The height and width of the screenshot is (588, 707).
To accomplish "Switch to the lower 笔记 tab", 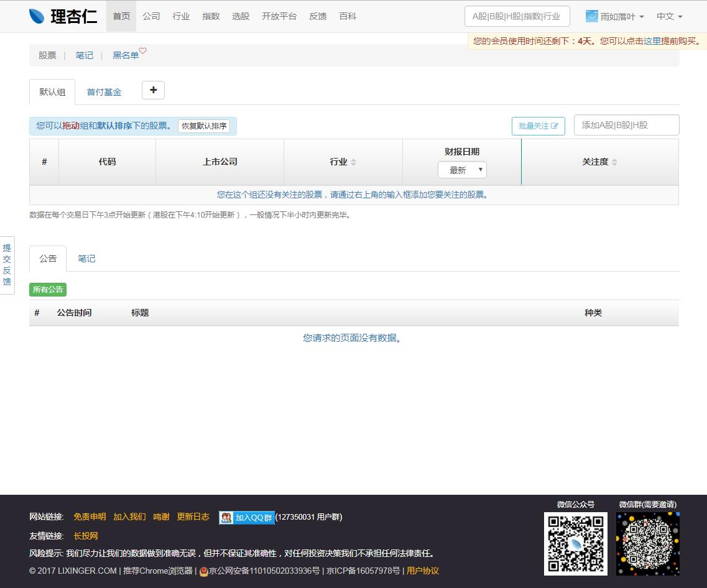I will (86, 259).
